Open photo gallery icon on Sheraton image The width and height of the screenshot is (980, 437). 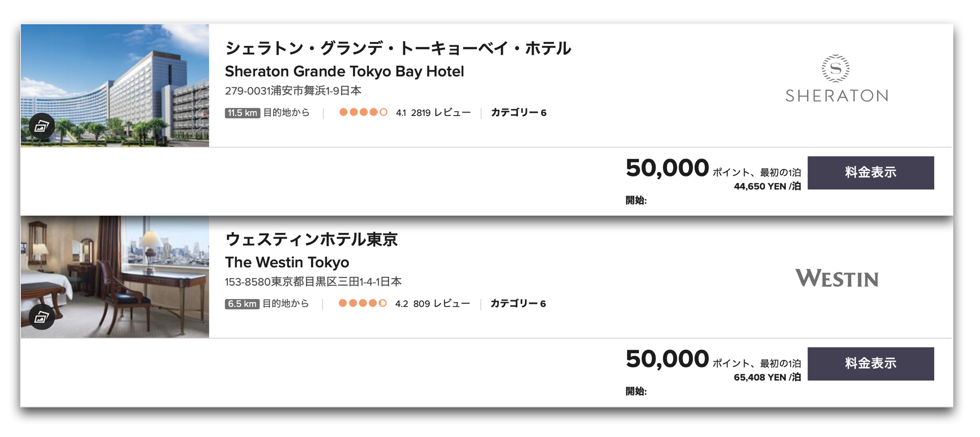point(42,126)
